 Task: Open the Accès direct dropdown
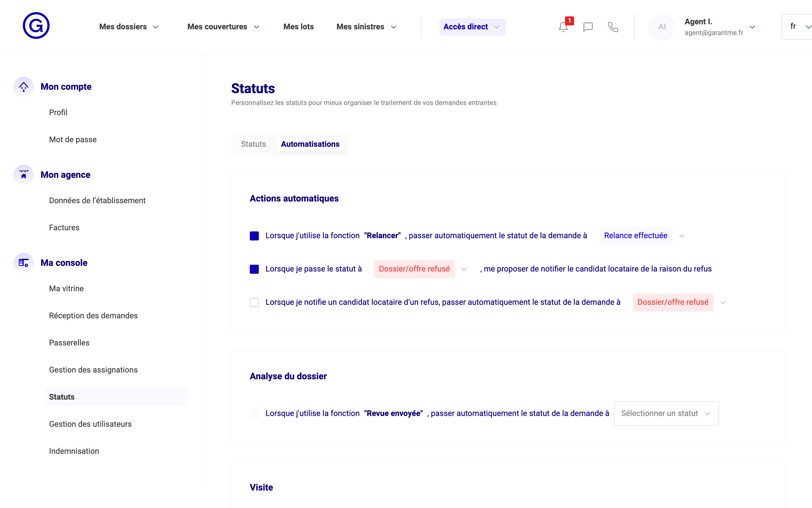coord(472,27)
